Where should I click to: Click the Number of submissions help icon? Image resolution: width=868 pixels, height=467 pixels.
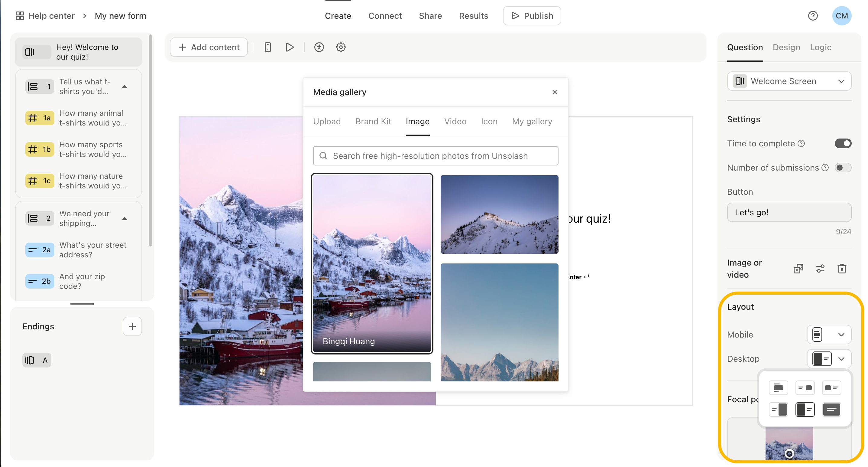[825, 168]
